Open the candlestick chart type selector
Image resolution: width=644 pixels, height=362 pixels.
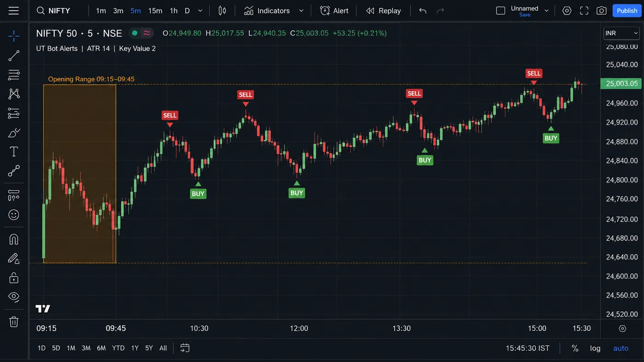coord(222,11)
